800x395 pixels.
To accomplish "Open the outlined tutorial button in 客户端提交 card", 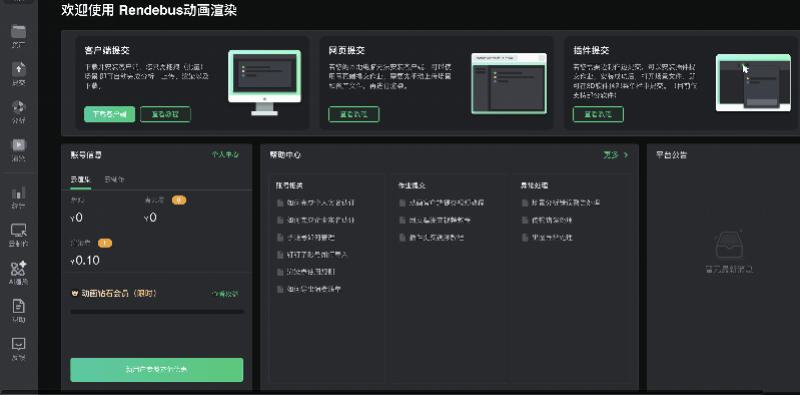I will tap(165, 114).
